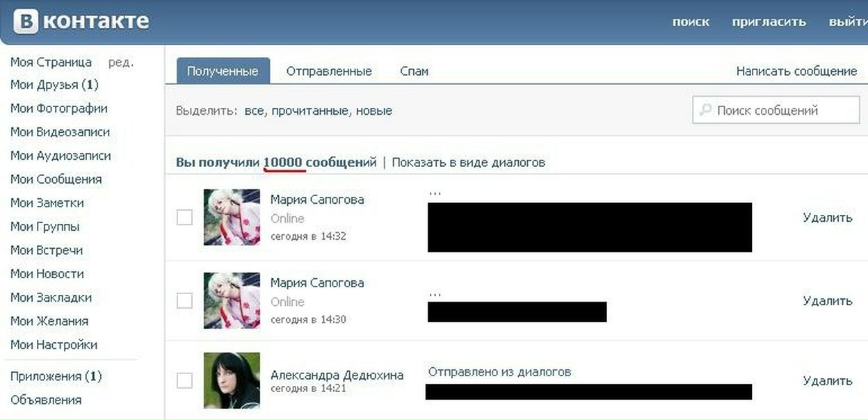Focus the Поиск сообщений search field

coord(776,110)
